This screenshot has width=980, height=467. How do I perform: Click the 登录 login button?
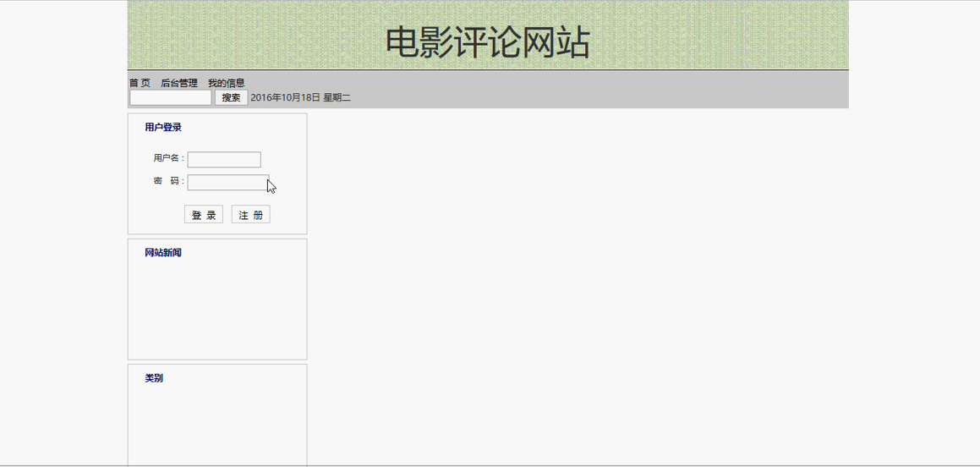click(204, 214)
